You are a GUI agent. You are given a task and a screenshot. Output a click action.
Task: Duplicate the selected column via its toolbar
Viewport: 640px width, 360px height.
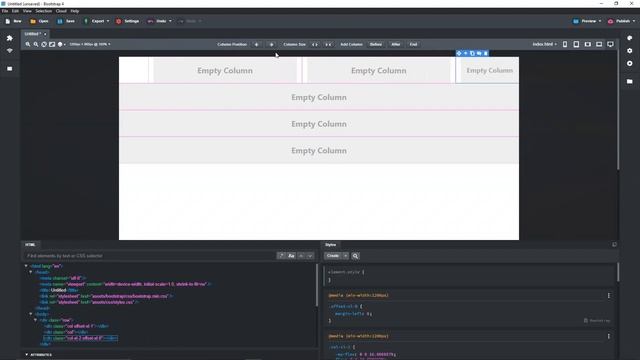coord(472,53)
